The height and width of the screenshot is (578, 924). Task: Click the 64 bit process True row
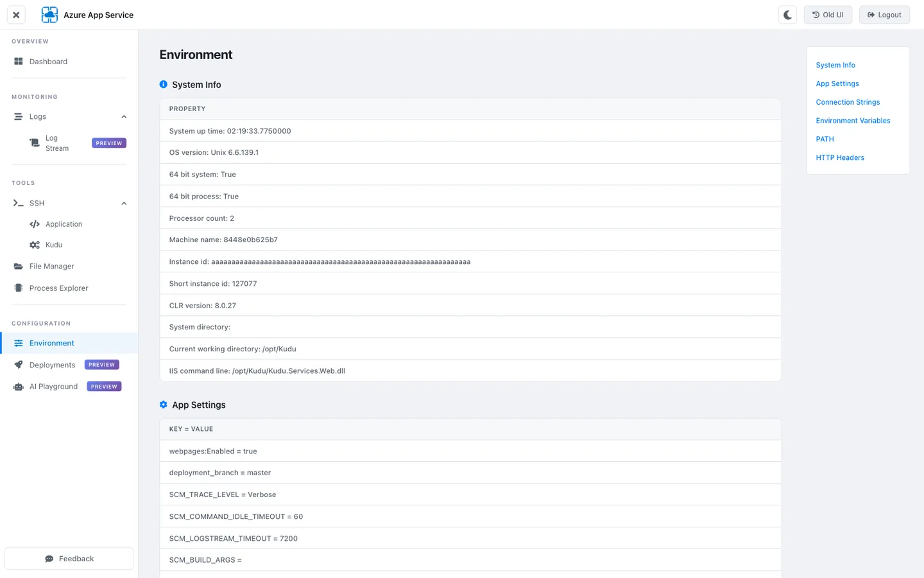click(470, 197)
